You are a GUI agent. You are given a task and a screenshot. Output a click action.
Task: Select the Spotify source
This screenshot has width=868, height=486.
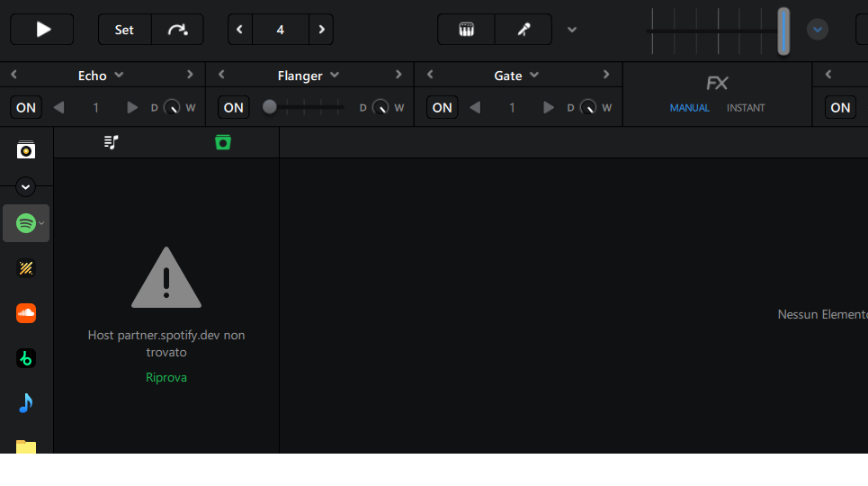(x=26, y=223)
